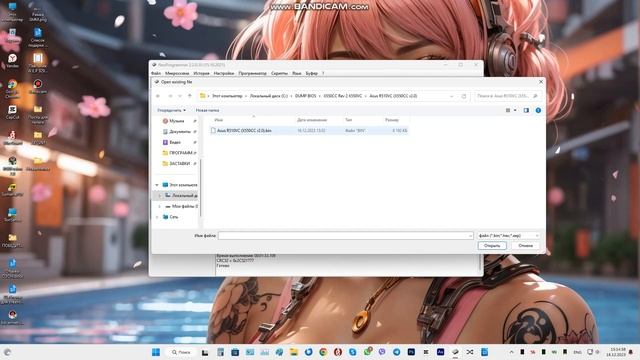Open Skype from the taskbar
Image resolution: width=640 pixels, height=360 pixels.
(x=352, y=352)
